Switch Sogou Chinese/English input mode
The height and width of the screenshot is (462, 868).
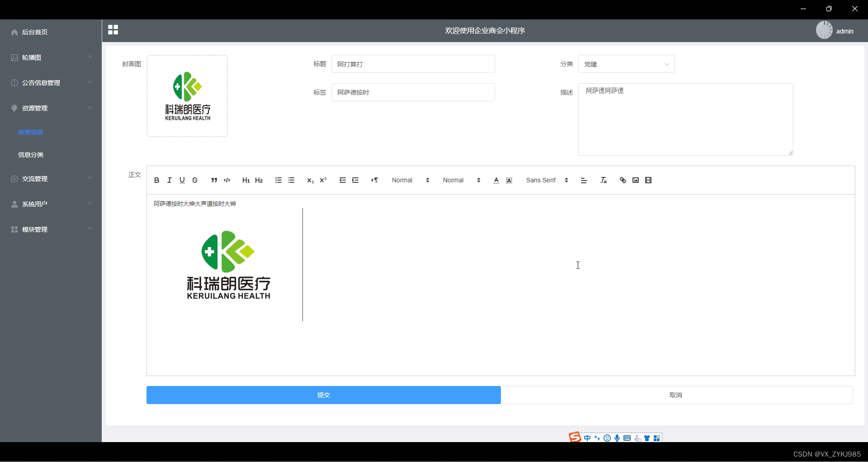[x=587, y=438]
